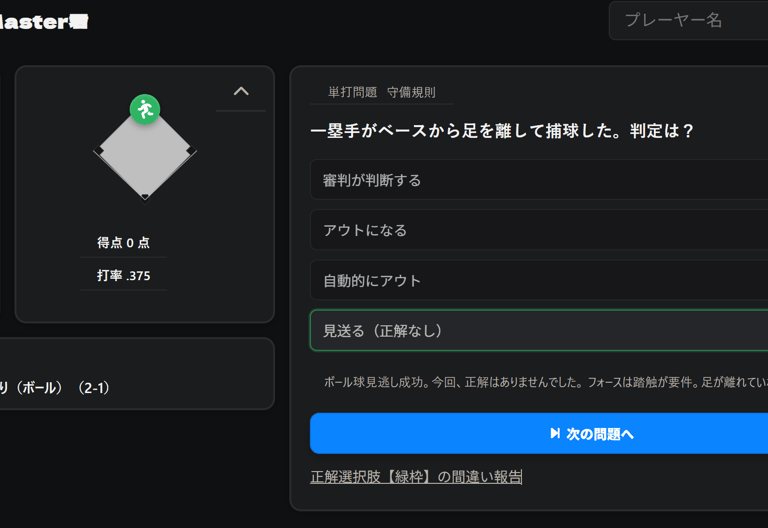Select answer 自動的にアウト
This screenshot has height=528, width=768.
point(540,281)
